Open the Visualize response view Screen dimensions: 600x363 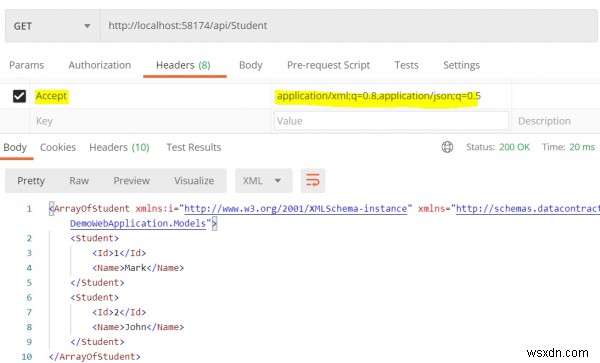(x=194, y=181)
